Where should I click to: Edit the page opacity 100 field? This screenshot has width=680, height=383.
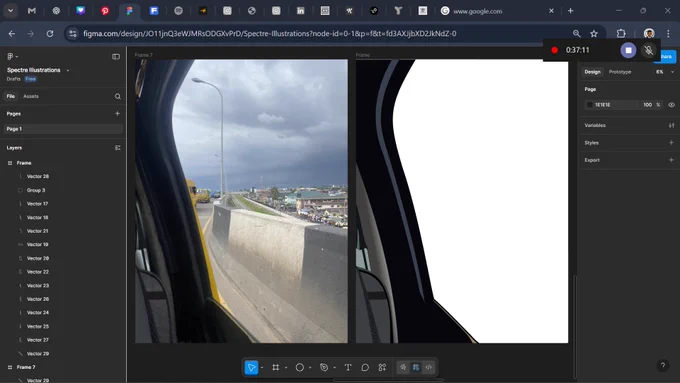[647, 105]
